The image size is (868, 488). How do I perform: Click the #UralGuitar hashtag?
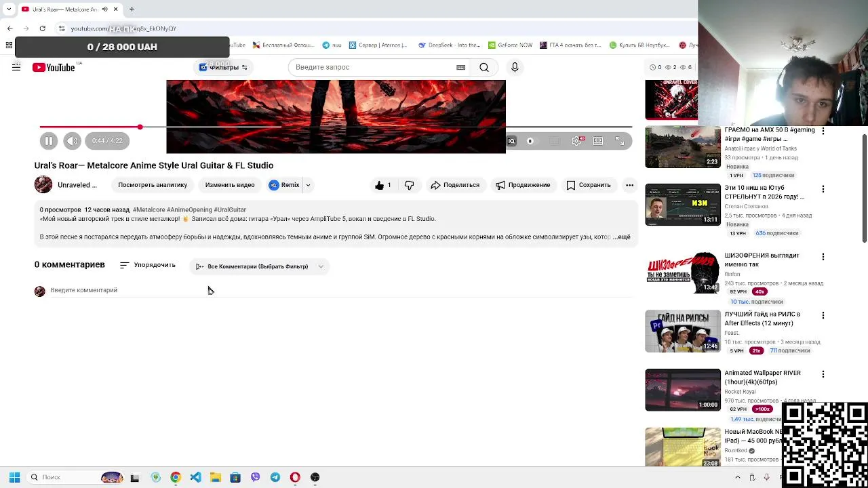230,210
